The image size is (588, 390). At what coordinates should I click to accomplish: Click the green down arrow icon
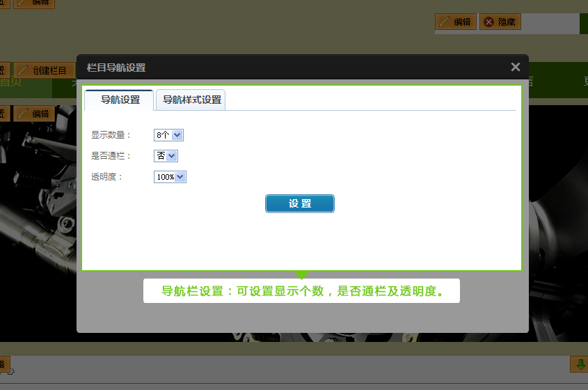(x=580, y=364)
